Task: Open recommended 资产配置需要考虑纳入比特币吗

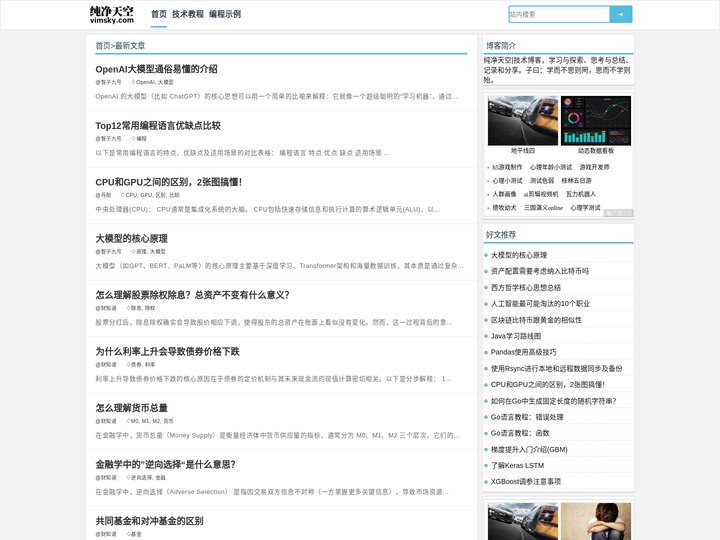Action: 540,271
